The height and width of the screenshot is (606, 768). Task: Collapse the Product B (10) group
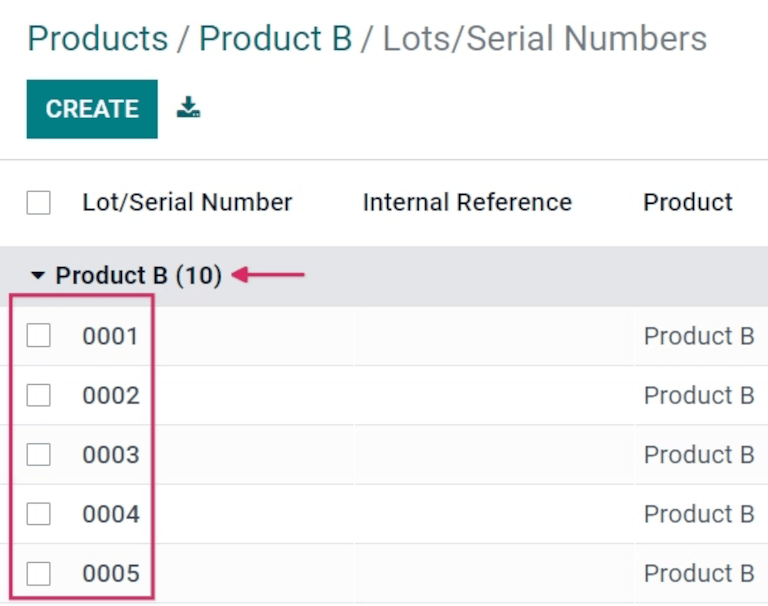138,275
